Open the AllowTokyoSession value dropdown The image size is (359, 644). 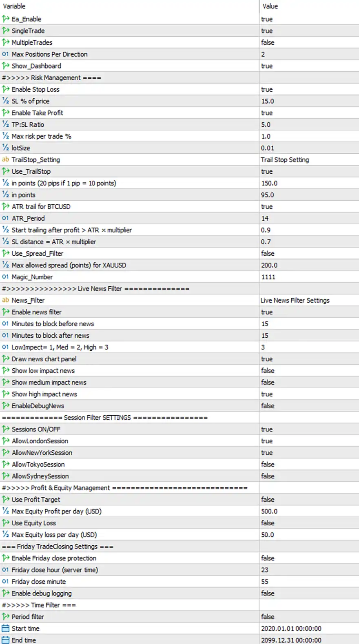pyautogui.click(x=309, y=465)
